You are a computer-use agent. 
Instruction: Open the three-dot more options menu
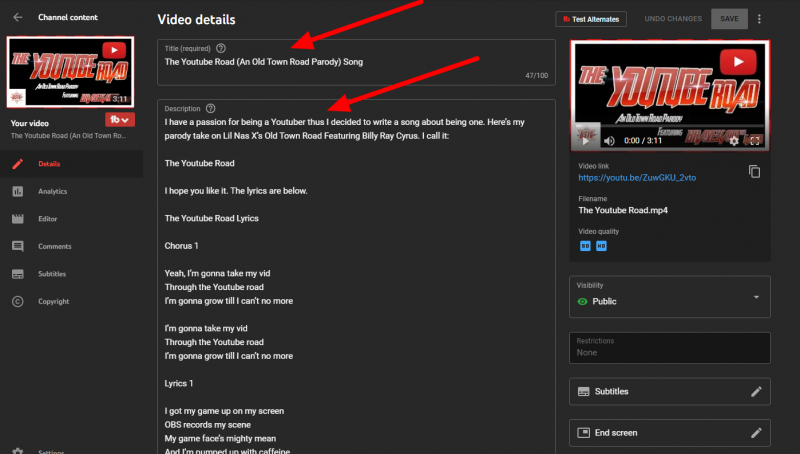click(759, 19)
